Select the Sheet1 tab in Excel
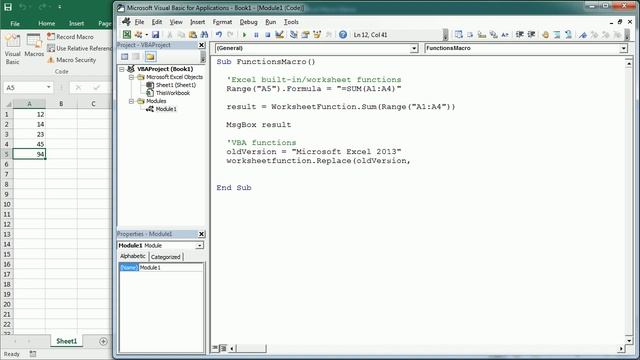This screenshot has height=360, width=640. click(66, 341)
